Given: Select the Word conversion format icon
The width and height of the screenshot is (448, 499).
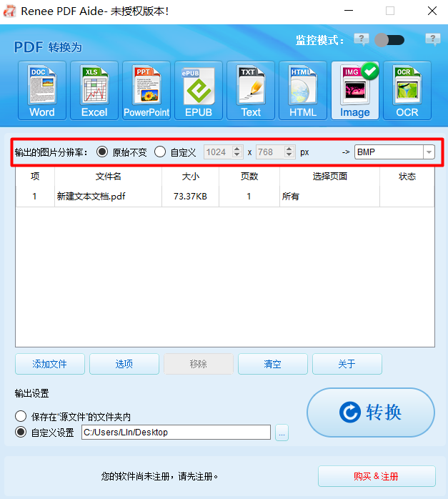Looking at the screenshot, I should click(42, 91).
